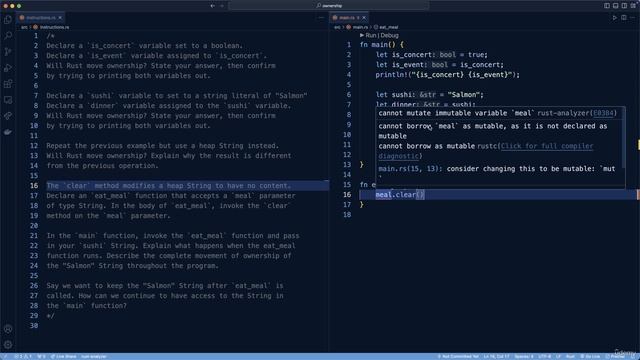Close the instructions.rs tab
Viewport: 640px width, 360px height.
click(x=60, y=18)
